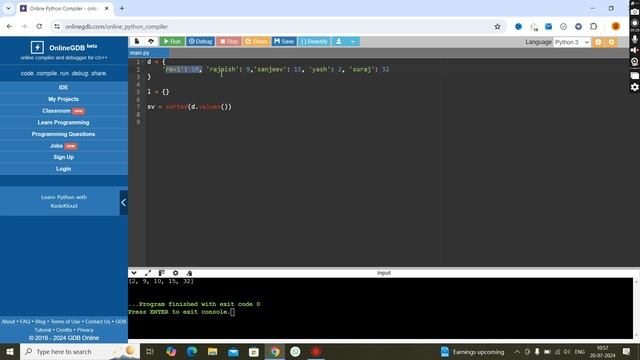Open Programming Questions in sidebar
The image size is (640, 360).
tap(64, 134)
